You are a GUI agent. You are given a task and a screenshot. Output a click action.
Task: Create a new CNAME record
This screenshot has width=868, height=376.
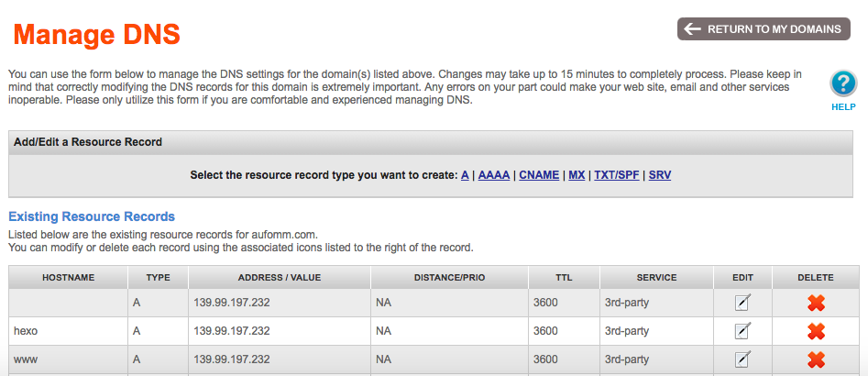click(539, 174)
